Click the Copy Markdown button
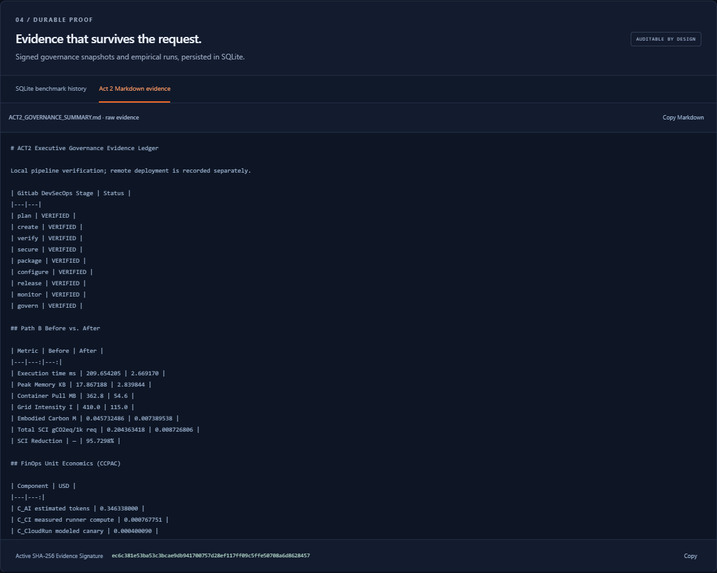Viewport: 717px width, 573px height. [x=683, y=118]
